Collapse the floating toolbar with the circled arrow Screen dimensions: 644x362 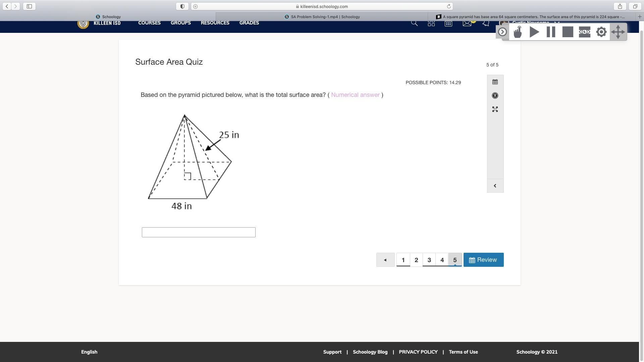502,32
